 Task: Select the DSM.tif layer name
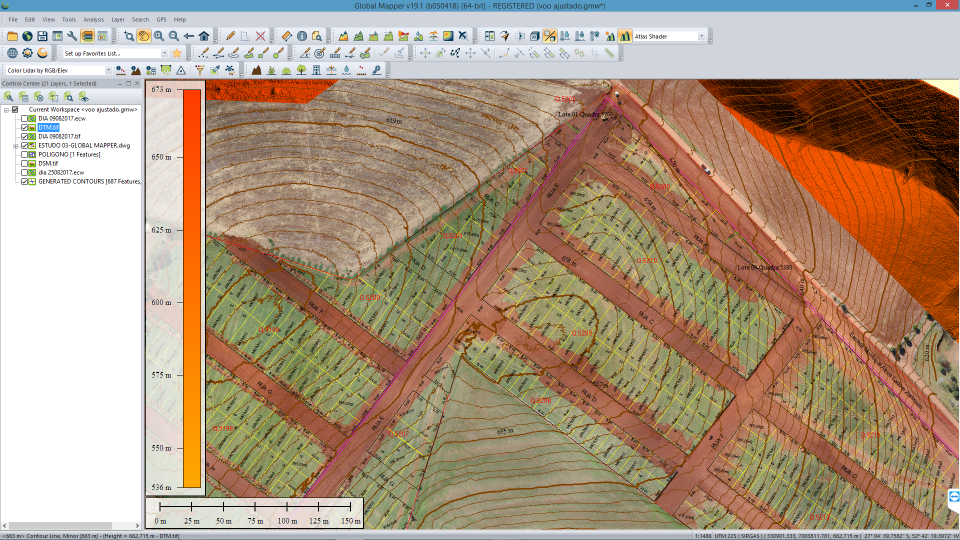click(48, 163)
